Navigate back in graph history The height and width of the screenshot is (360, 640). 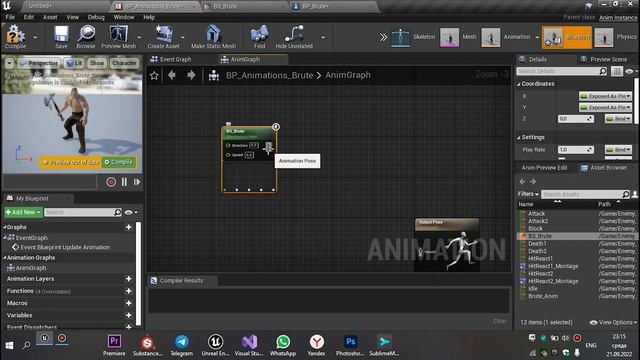click(x=172, y=75)
